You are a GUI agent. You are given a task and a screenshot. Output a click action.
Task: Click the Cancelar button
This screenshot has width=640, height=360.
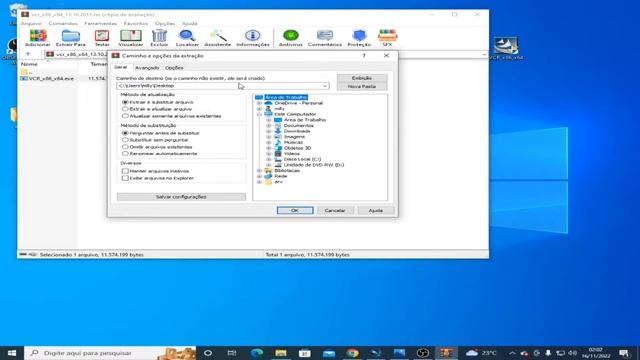(x=335, y=210)
